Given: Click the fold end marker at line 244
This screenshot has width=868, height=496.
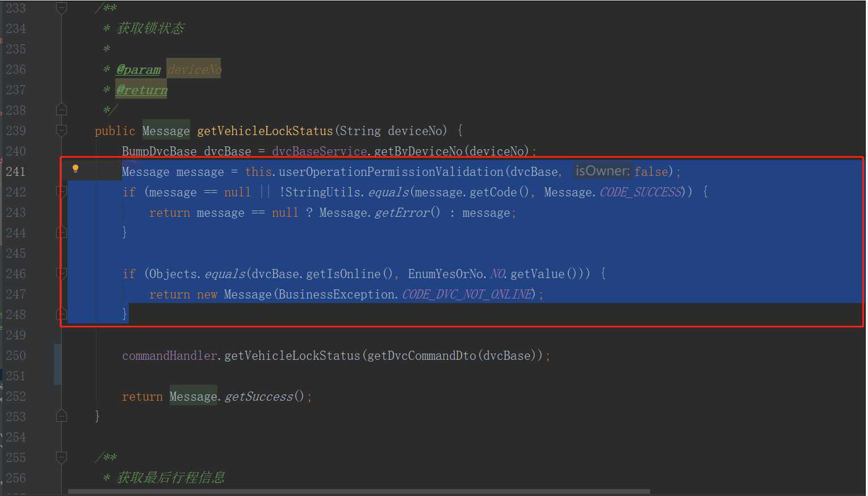Looking at the screenshot, I should (x=62, y=232).
